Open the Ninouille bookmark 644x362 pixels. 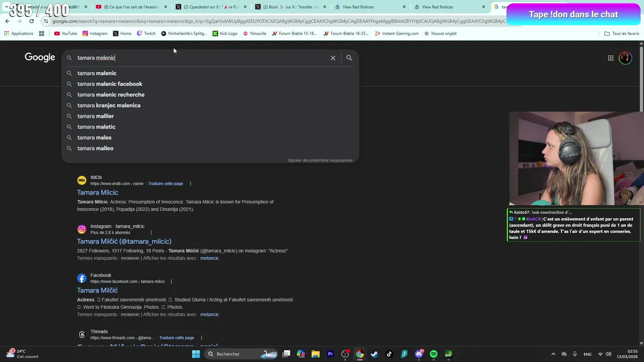pos(255,34)
